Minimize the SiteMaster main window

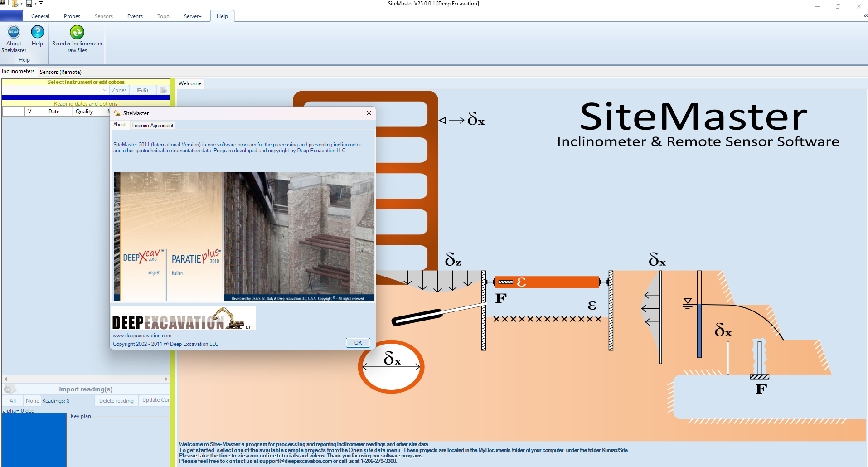(818, 6)
